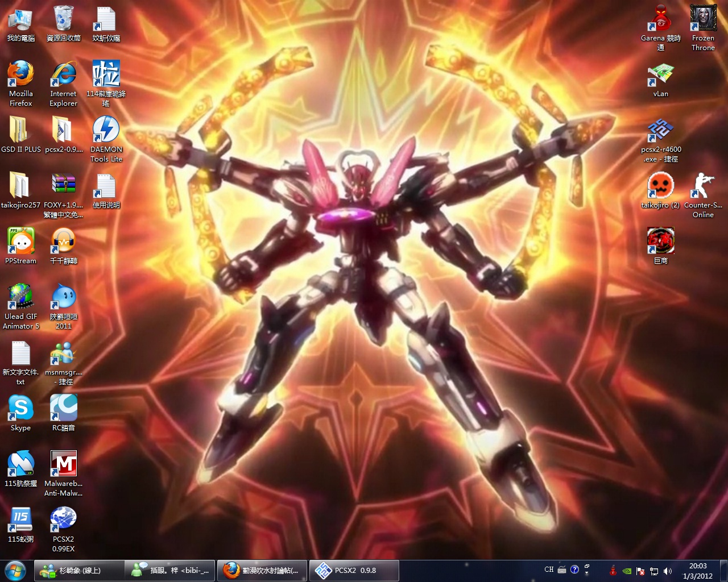Open the GSD II PLUS folder
This screenshot has width=728, height=582.
pyautogui.click(x=21, y=135)
